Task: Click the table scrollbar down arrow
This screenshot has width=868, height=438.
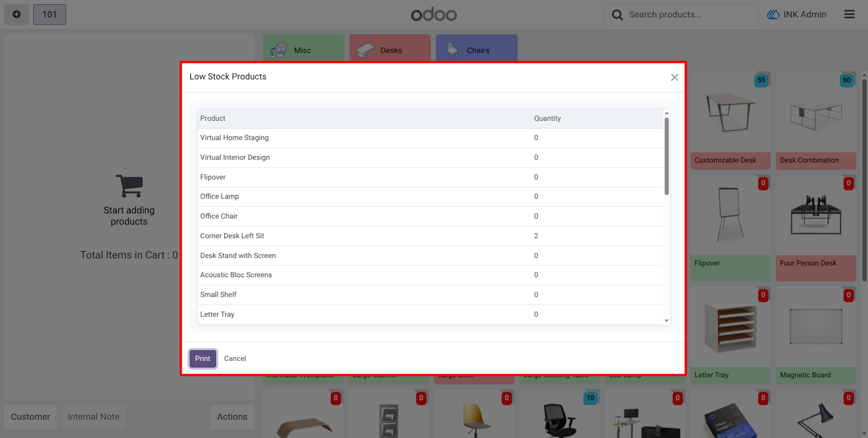Action: pos(666,321)
